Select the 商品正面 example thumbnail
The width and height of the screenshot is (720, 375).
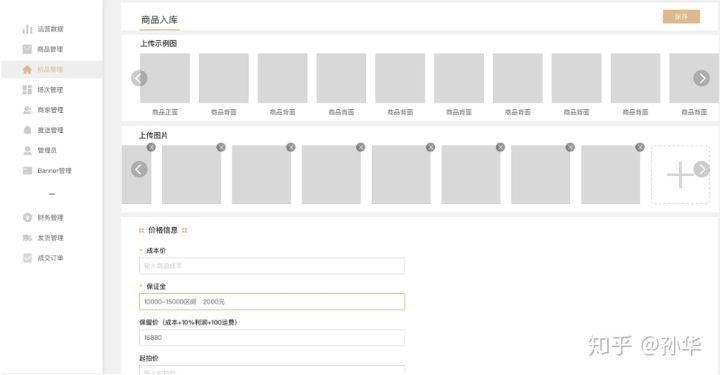[x=165, y=78]
